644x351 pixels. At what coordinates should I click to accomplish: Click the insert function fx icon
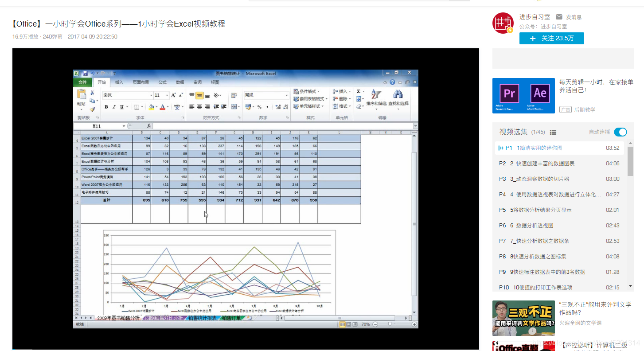click(x=149, y=126)
